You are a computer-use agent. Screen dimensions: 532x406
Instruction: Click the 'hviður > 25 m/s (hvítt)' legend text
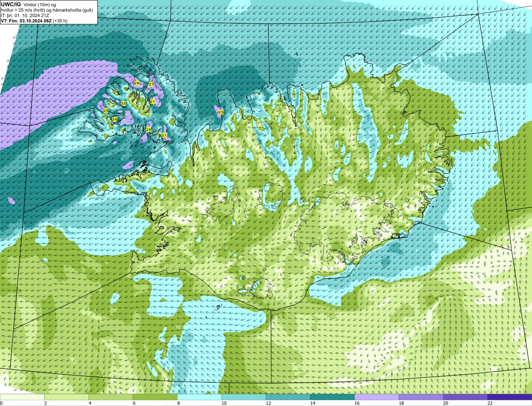24,10
